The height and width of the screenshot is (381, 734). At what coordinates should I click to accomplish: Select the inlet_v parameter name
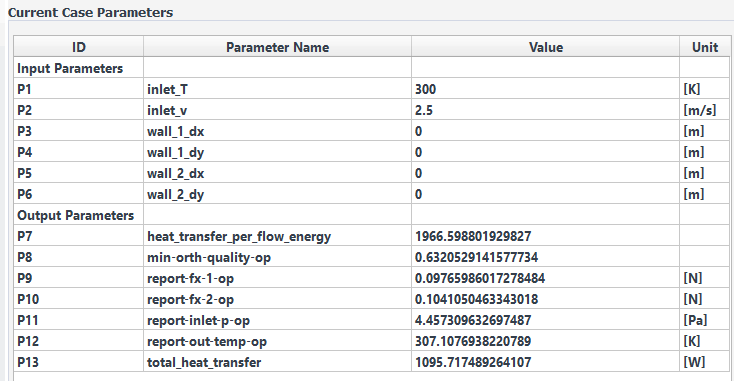(x=277, y=110)
